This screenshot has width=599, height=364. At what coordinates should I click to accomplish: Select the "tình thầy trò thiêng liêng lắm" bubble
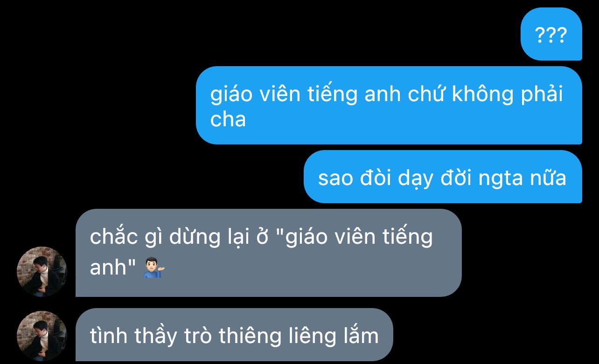(234, 335)
